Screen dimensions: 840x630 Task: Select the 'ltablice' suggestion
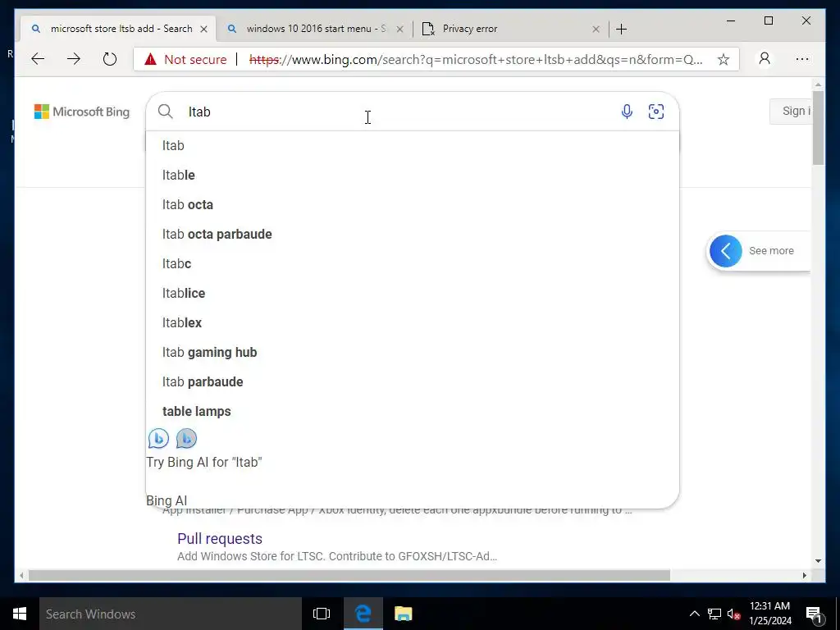[413, 293]
